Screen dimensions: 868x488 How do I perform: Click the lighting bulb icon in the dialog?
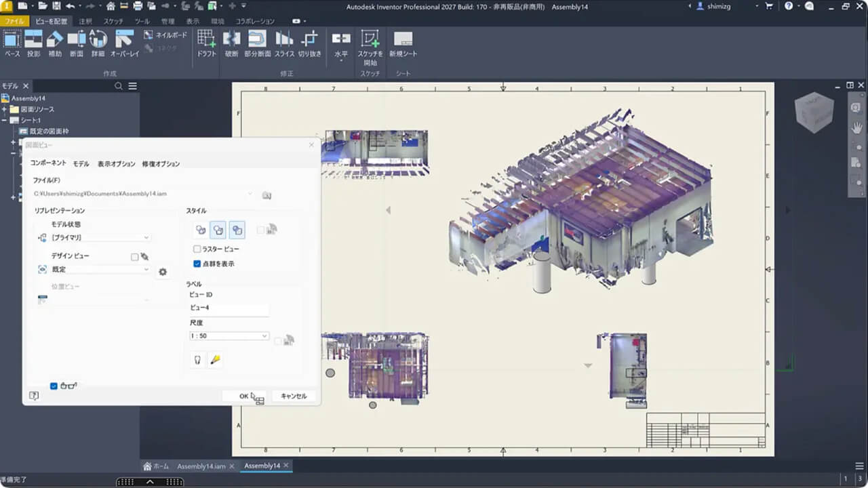coord(197,360)
